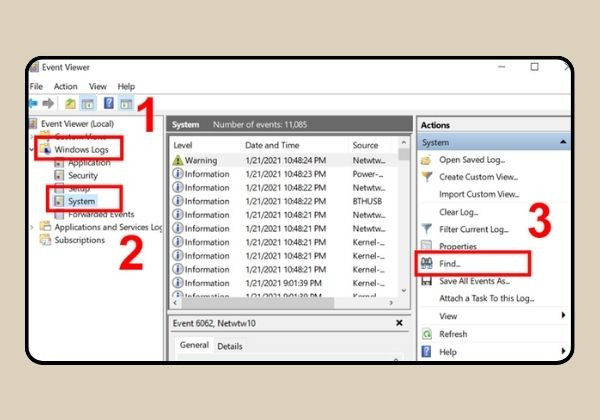Viewport: 600px width, 420px height.
Task: Select Subscriptions in the tree
Action: click(80, 240)
